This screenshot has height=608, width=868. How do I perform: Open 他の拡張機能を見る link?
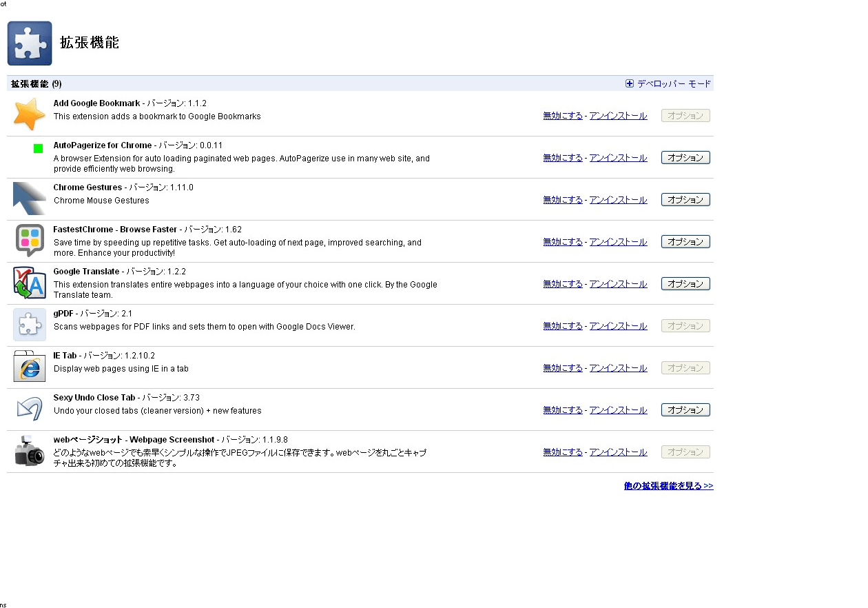click(668, 486)
